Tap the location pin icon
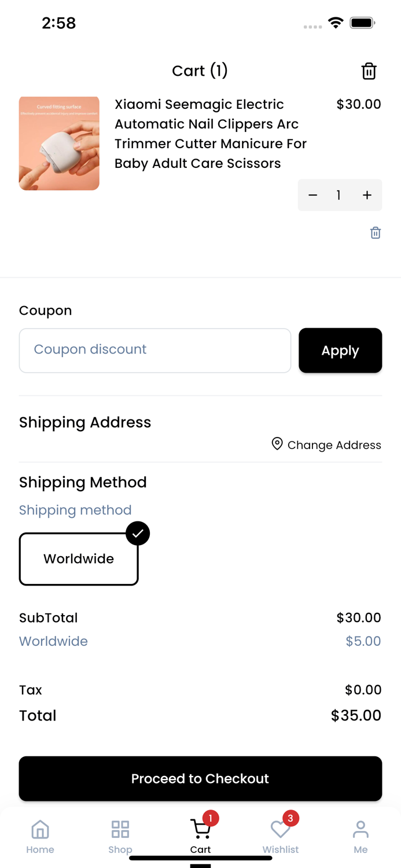This screenshot has width=401, height=868. (277, 444)
